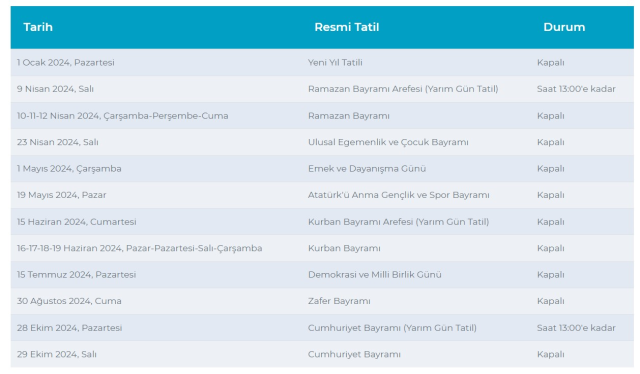The image size is (640, 374).
Task: Select the 9 Nisan 2024, Salı date
Action: (55, 89)
